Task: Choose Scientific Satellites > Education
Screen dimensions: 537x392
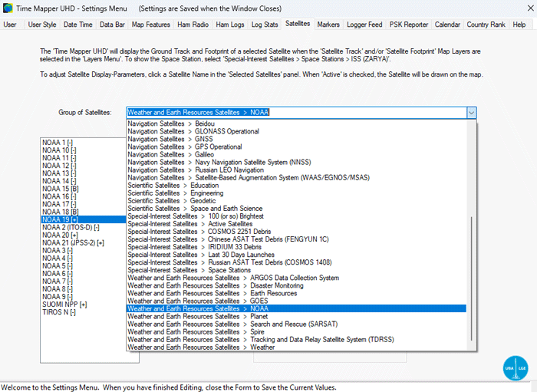Action: click(296, 185)
